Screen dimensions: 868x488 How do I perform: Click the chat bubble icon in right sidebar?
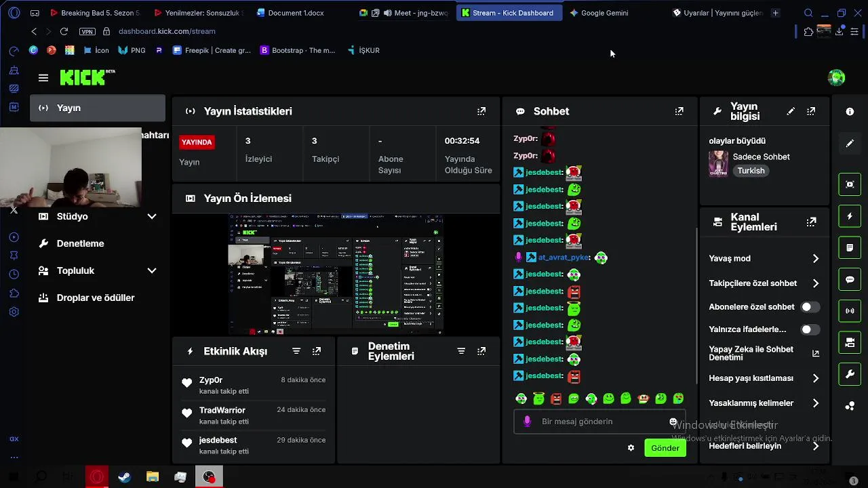(x=850, y=279)
